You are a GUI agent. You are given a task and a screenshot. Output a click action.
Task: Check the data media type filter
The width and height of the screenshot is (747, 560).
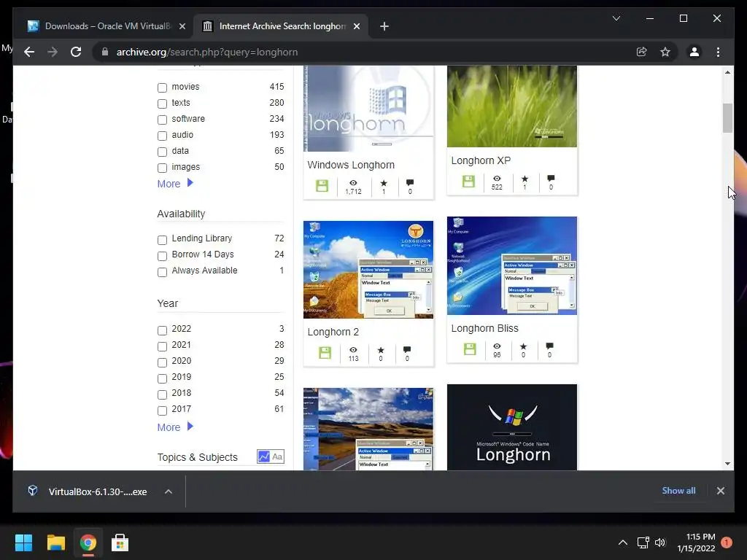[x=162, y=152]
